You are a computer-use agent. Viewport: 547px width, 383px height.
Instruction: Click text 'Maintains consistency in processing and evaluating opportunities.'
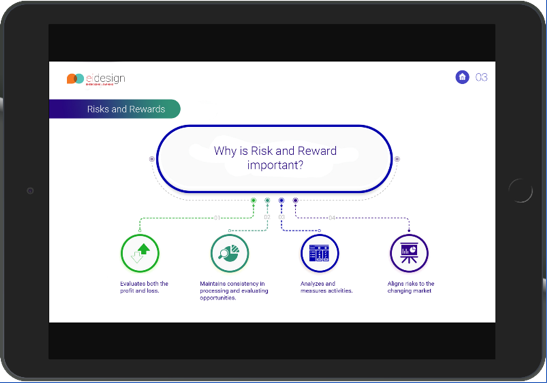[x=234, y=291]
